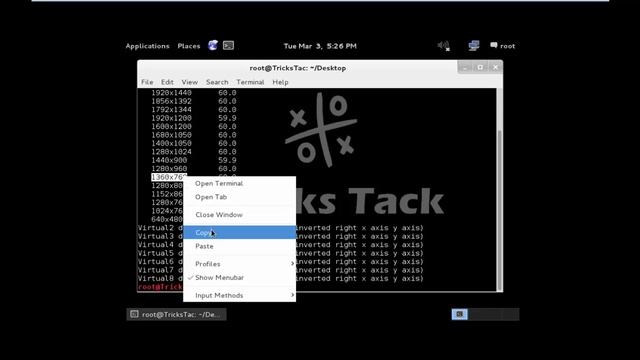This screenshot has width=640, height=360.
Task: Click the 1792x1344 resolution line
Action: coord(193,110)
